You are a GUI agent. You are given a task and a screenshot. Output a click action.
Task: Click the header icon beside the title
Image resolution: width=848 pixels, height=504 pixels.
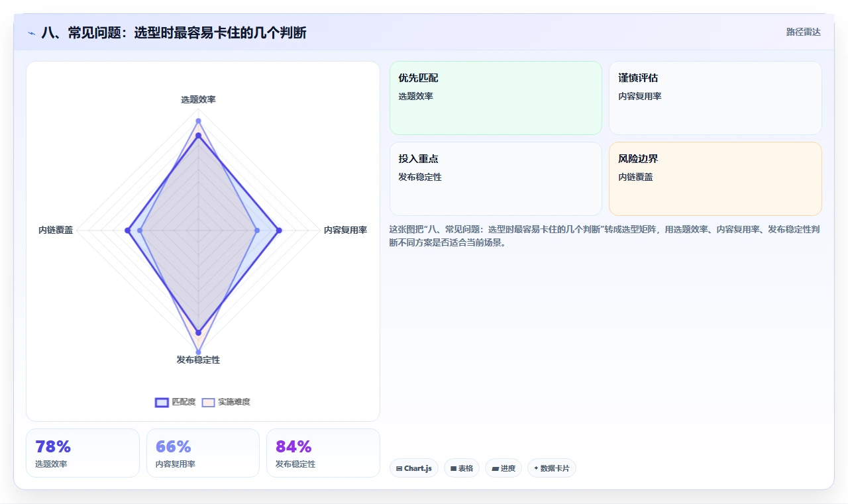[x=32, y=33]
